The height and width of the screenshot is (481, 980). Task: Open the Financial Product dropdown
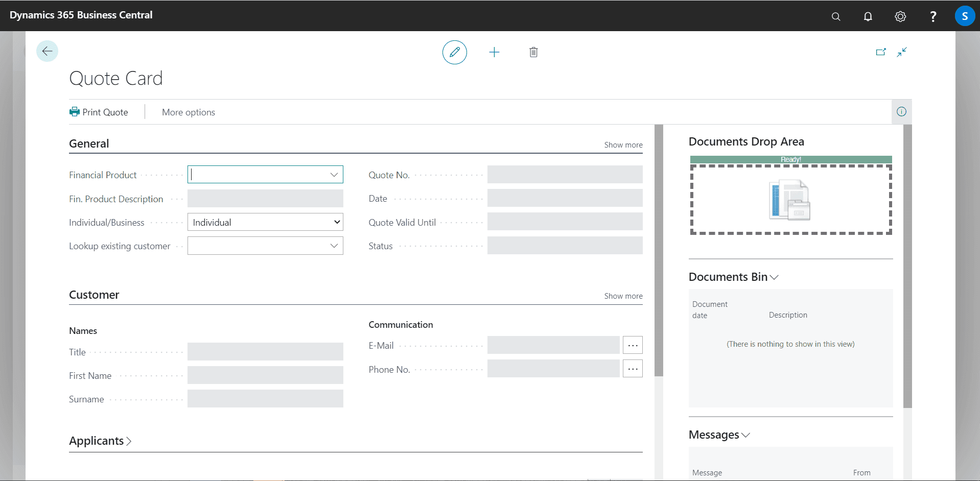tap(334, 175)
